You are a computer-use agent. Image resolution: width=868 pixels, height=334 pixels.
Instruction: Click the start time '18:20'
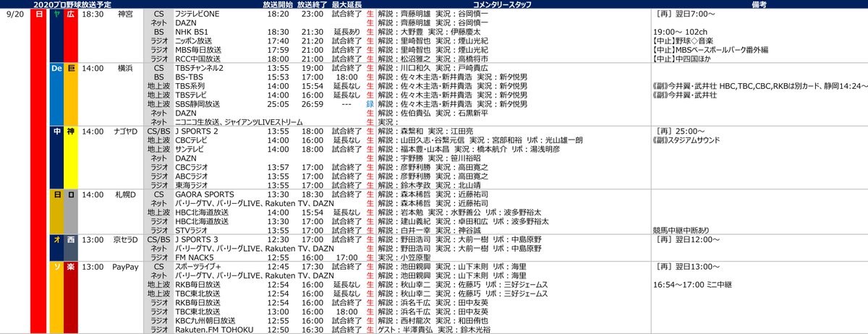(278, 14)
